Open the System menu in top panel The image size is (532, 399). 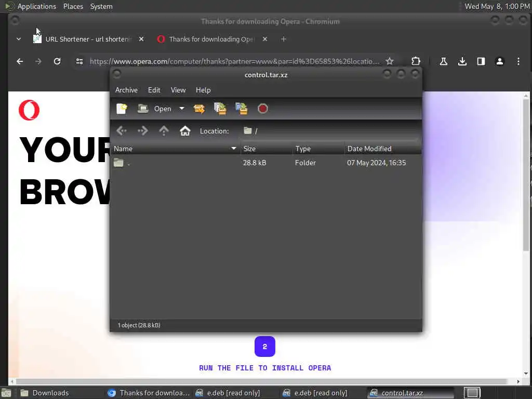[x=101, y=6]
